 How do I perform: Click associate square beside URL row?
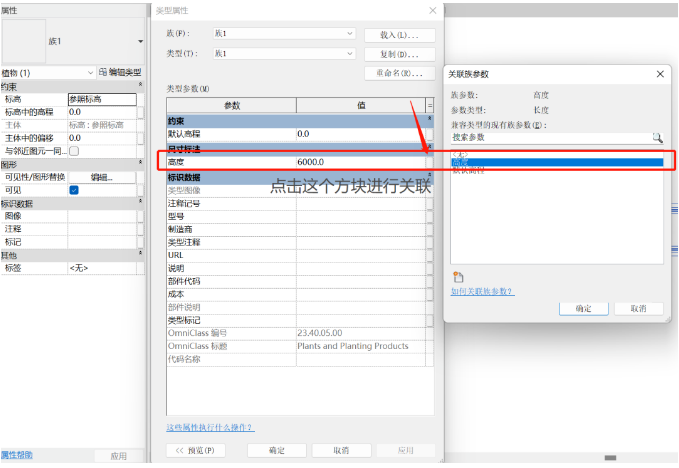pyautogui.click(x=429, y=255)
